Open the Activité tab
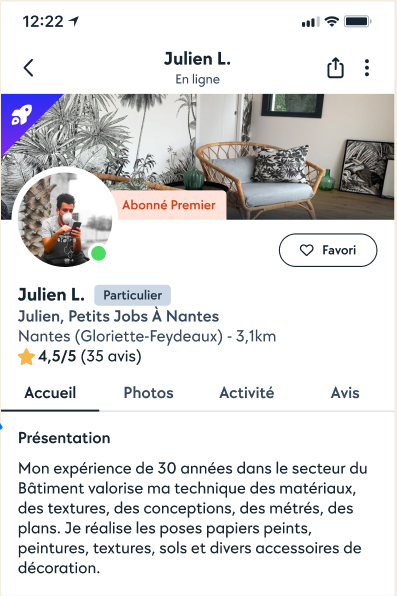Image resolution: width=397 pixels, height=596 pixels. pyautogui.click(x=247, y=393)
